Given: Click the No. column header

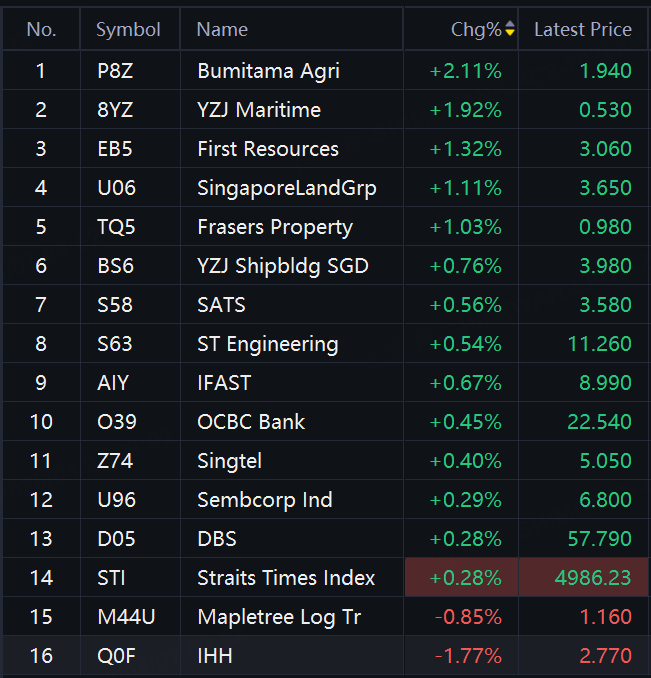Looking at the screenshot, I should (41, 29).
